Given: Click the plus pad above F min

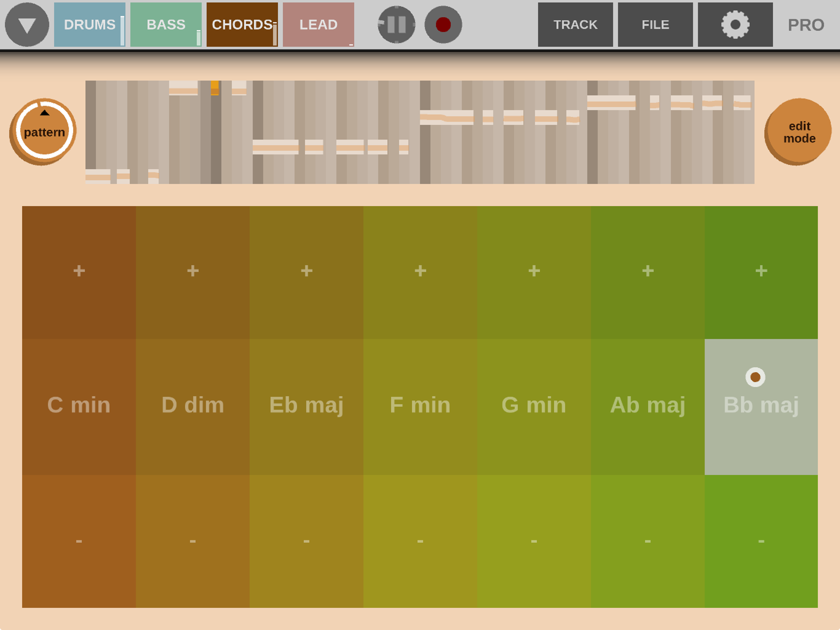Looking at the screenshot, I should click(420, 273).
